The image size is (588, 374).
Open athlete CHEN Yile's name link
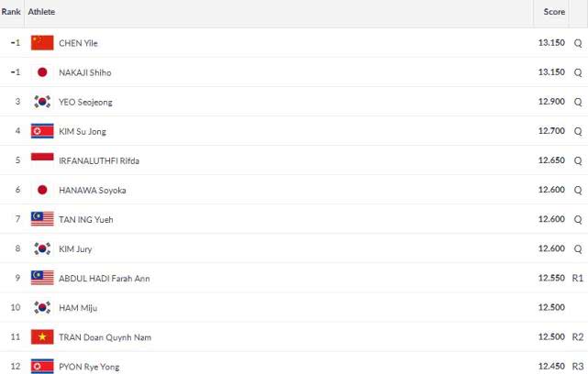point(78,43)
